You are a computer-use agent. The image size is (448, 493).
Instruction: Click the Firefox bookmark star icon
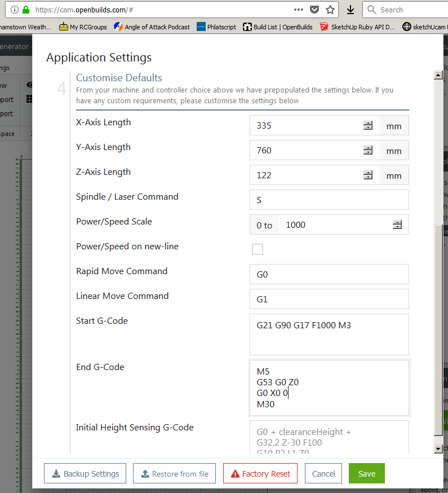(x=330, y=10)
